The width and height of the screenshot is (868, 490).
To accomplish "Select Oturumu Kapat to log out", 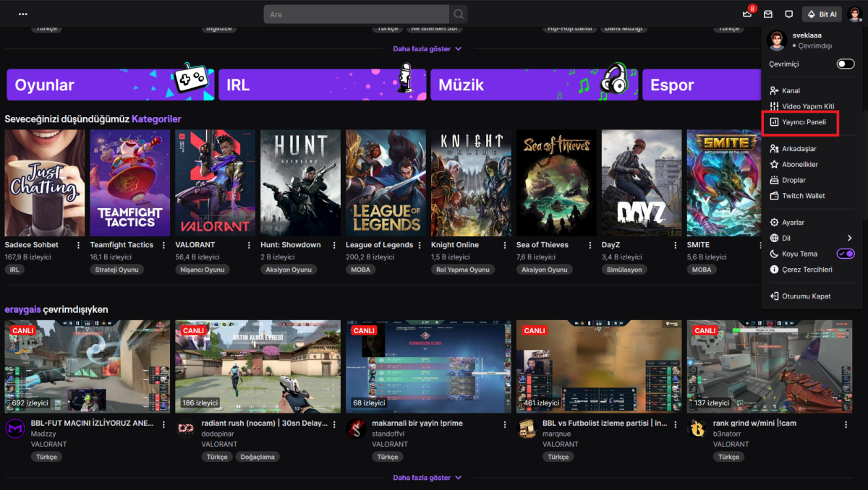I will pos(806,296).
